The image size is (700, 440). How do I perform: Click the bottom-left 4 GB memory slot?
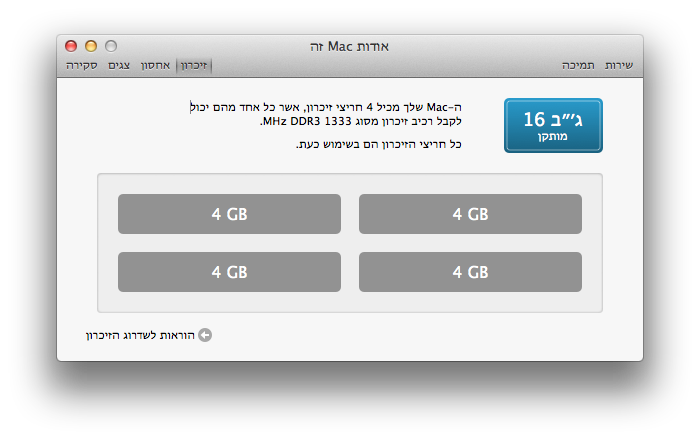coord(229,272)
